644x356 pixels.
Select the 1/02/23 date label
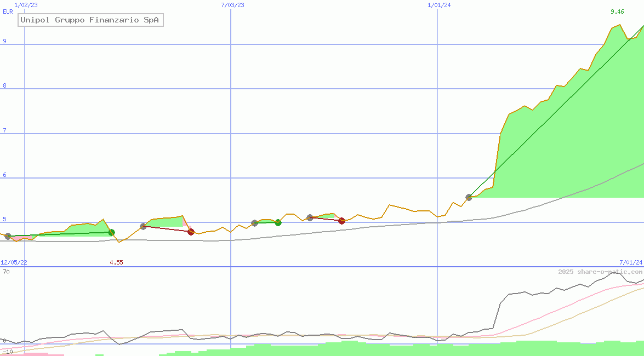(26, 5)
